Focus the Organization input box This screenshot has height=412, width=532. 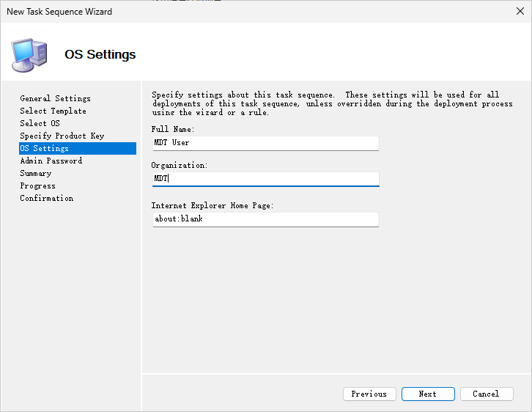point(265,179)
